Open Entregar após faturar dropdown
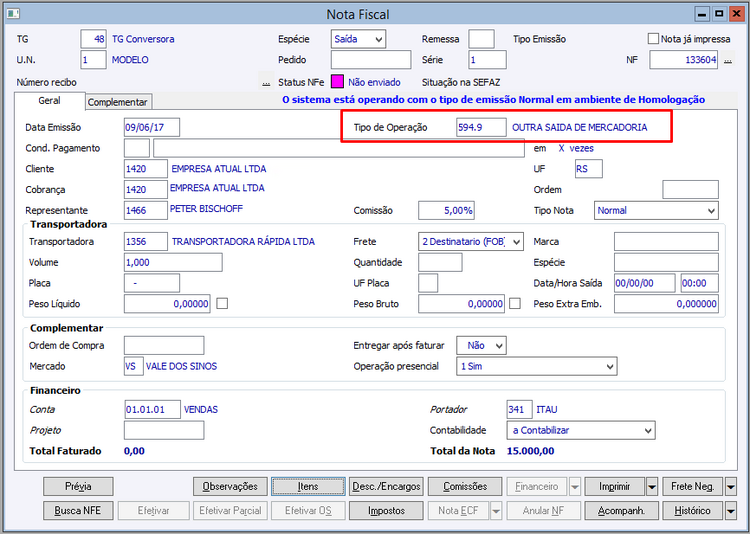750x534 pixels. (481, 345)
